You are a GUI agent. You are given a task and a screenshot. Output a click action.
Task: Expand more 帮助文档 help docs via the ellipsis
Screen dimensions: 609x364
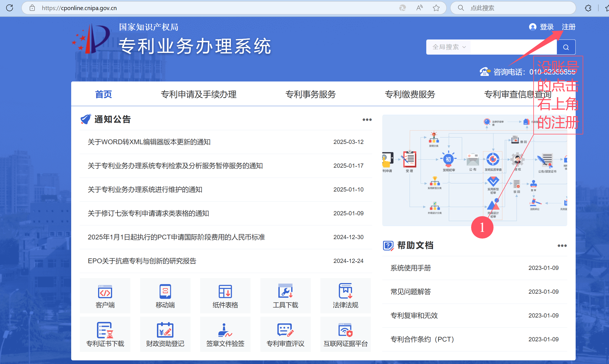pos(562,246)
